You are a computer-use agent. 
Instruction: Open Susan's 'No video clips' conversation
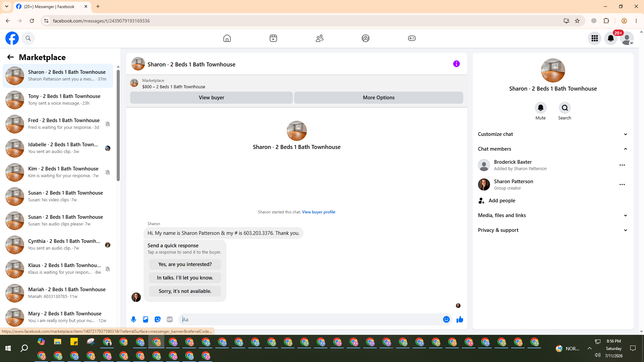[58, 196]
